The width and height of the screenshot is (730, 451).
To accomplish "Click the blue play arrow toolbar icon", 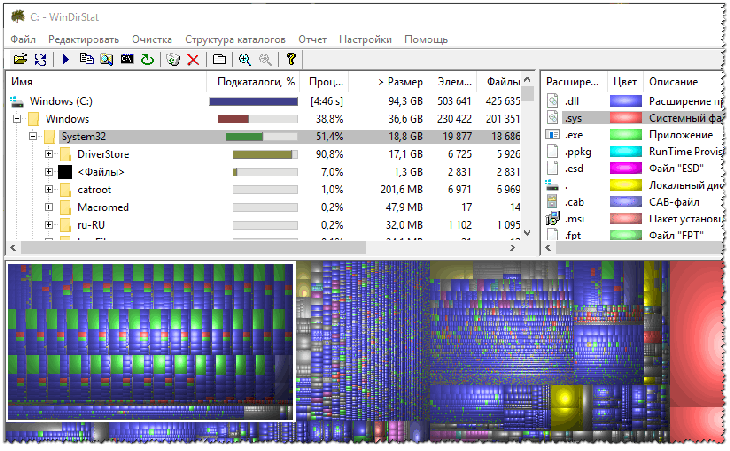I will coord(66,59).
